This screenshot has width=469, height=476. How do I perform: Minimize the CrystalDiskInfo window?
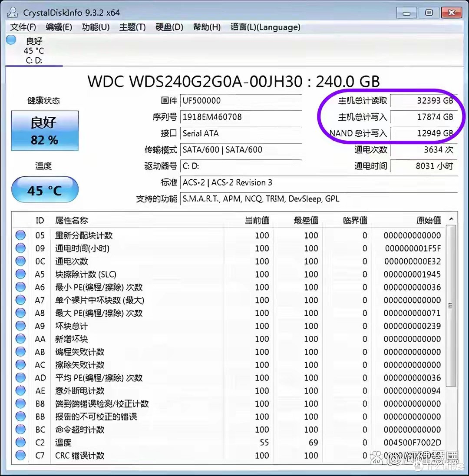click(406, 13)
